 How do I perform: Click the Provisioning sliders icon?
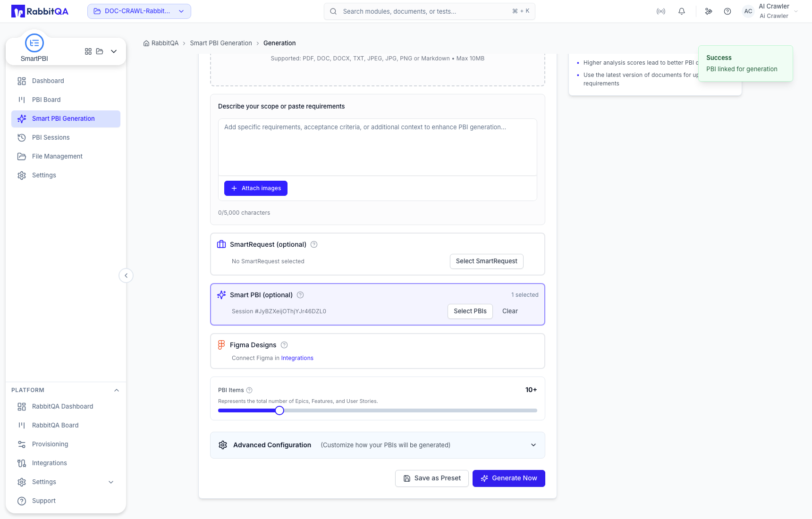pyautogui.click(x=22, y=444)
